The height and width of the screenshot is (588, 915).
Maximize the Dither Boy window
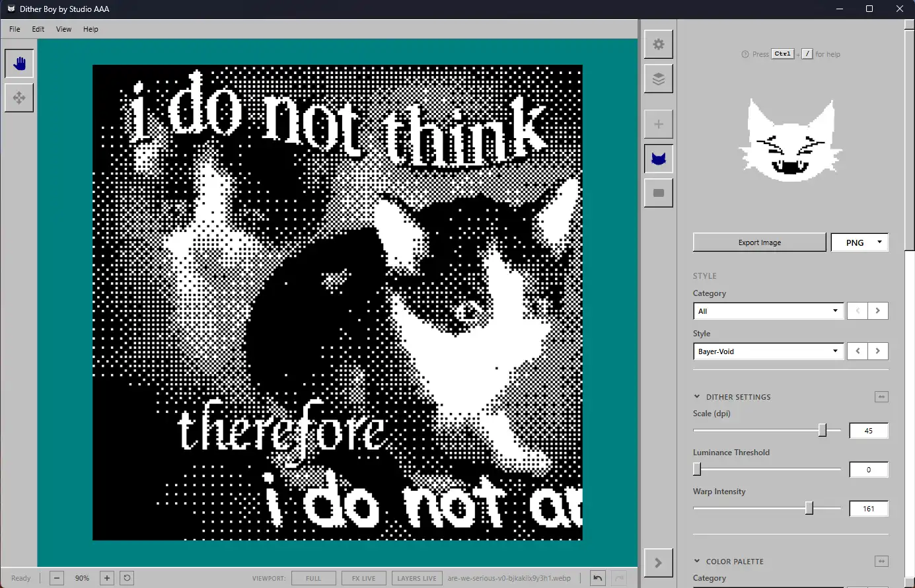click(869, 9)
